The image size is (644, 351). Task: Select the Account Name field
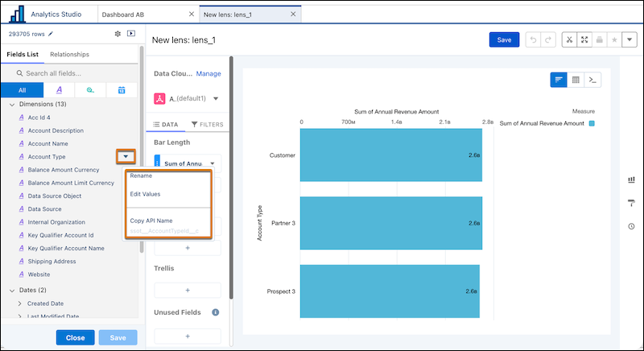pos(48,143)
